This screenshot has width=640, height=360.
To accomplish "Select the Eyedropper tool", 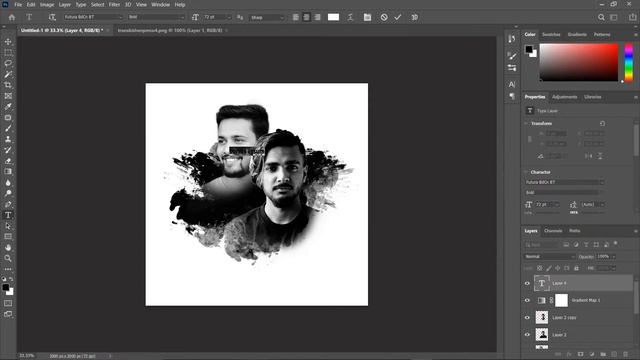I will (x=8, y=107).
